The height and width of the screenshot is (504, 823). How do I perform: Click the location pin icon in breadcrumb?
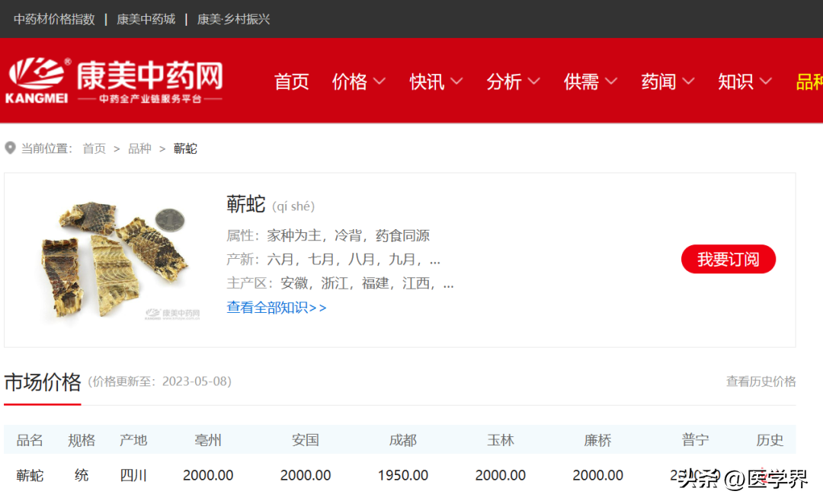tap(10, 148)
